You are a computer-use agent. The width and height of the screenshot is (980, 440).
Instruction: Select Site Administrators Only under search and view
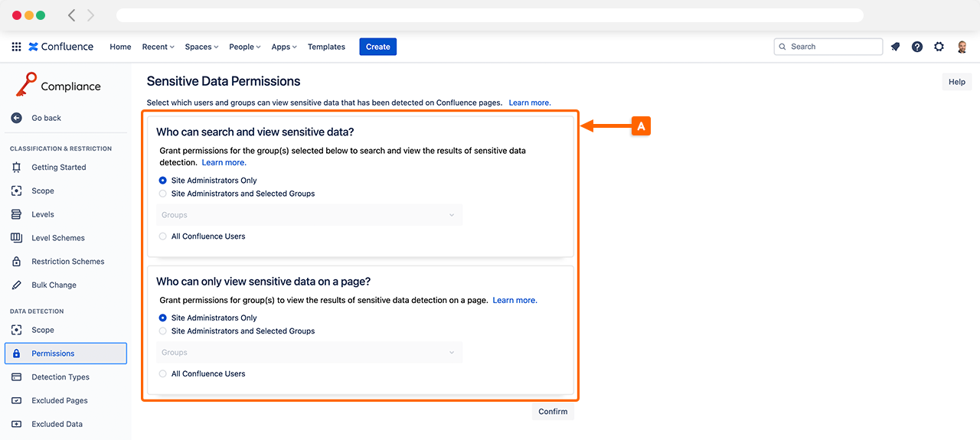click(x=163, y=181)
